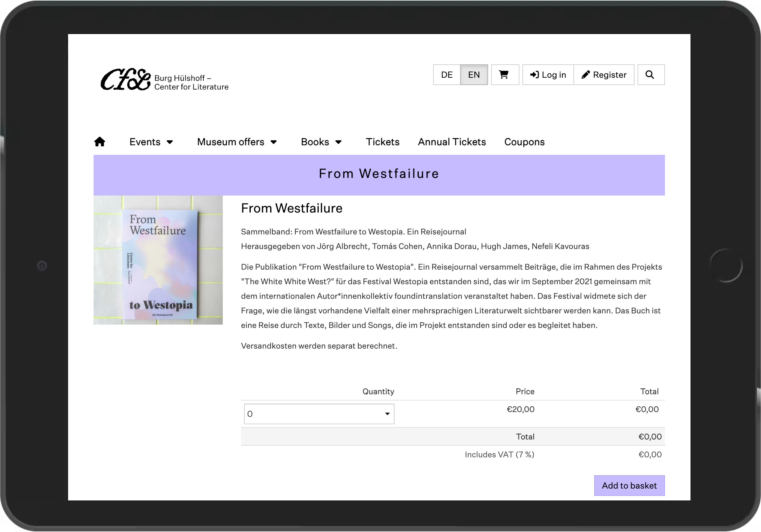Open the Annual Tickets menu item
This screenshot has width=761, height=532.
(452, 142)
